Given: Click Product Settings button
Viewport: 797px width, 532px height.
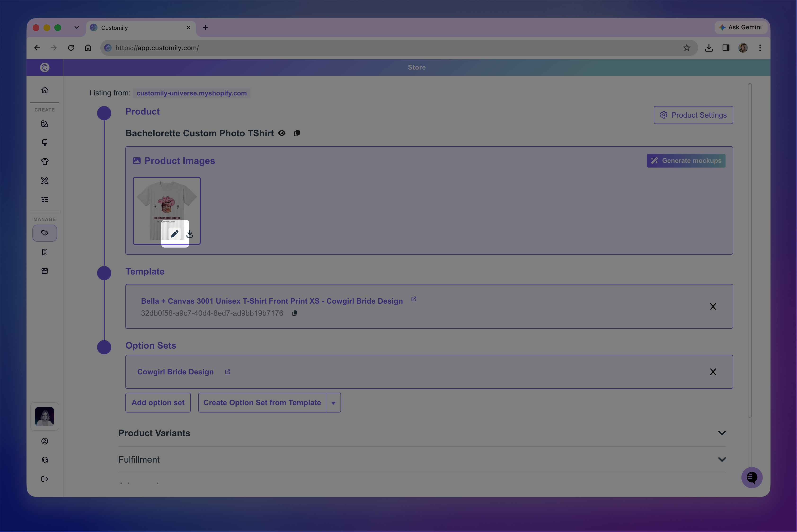Looking at the screenshot, I should point(693,115).
